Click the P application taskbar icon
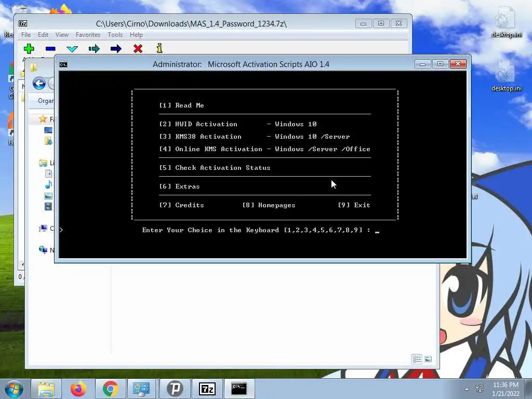 click(x=175, y=389)
